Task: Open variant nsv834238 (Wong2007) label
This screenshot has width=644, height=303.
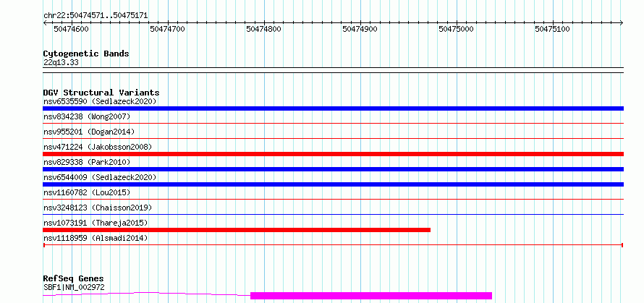Action: pos(87,116)
